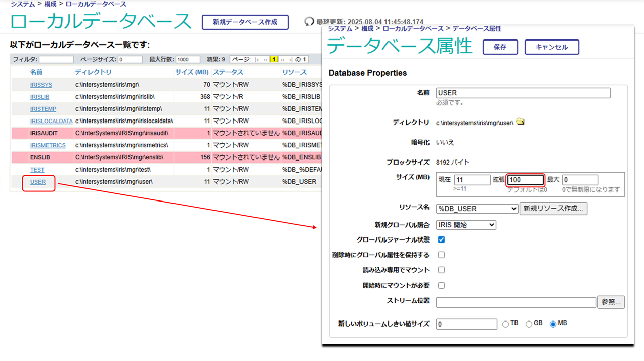Select the GB radio button
644x361 pixels.
point(529,324)
